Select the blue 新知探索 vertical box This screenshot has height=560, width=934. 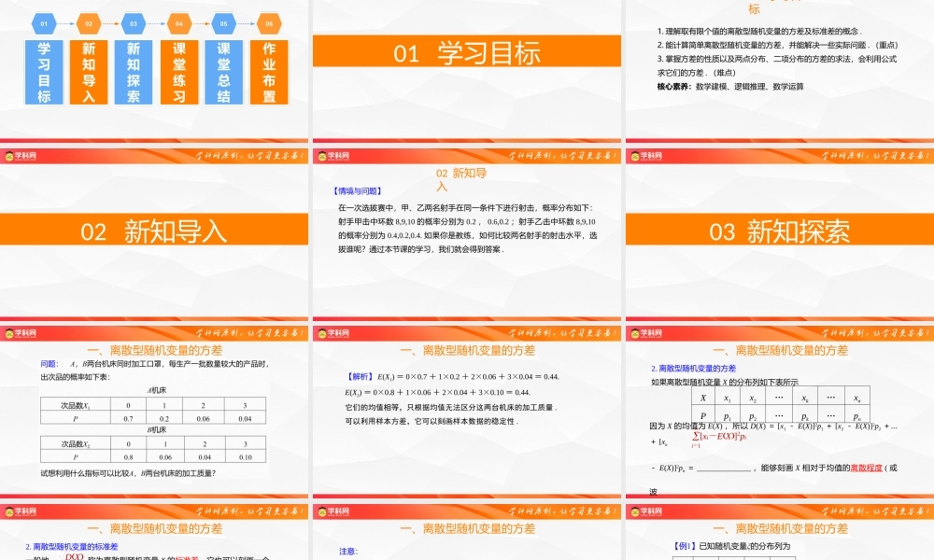tap(134, 72)
